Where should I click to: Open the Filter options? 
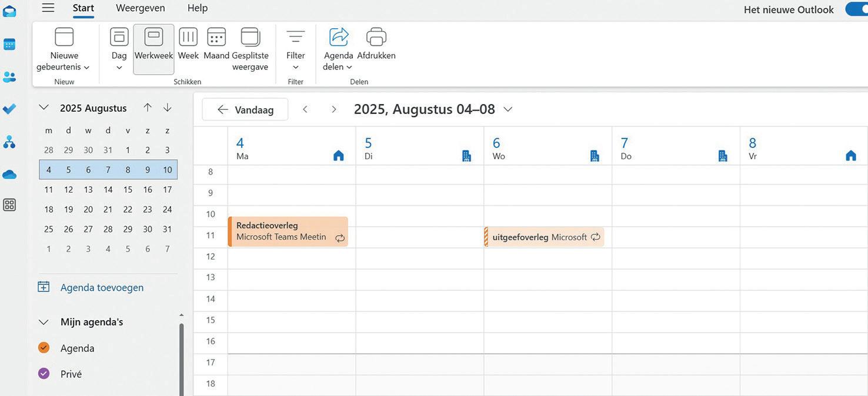[x=296, y=49]
